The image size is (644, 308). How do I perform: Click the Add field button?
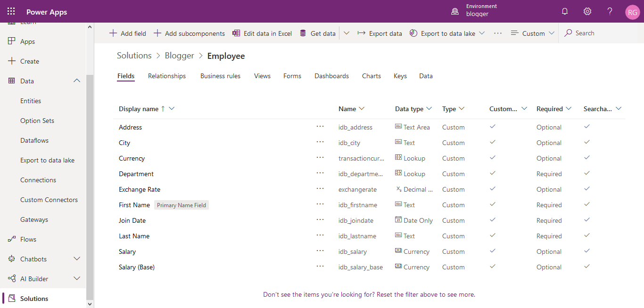pyautogui.click(x=128, y=33)
